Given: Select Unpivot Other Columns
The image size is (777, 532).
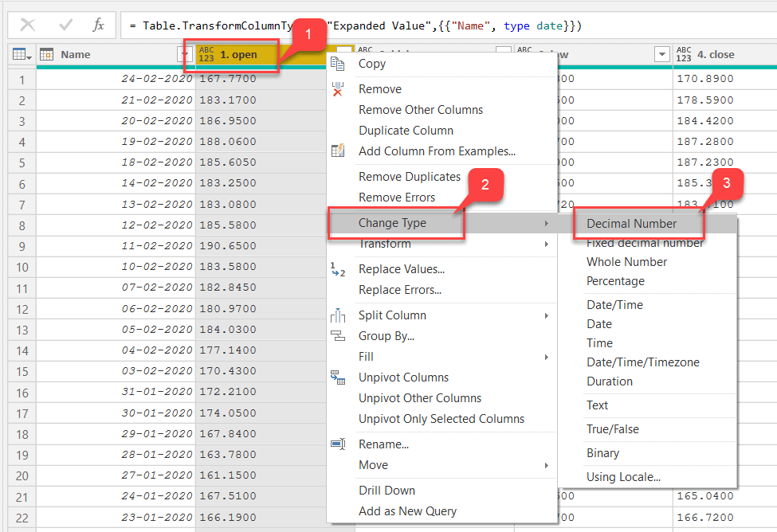Looking at the screenshot, I should coord(420,397).
